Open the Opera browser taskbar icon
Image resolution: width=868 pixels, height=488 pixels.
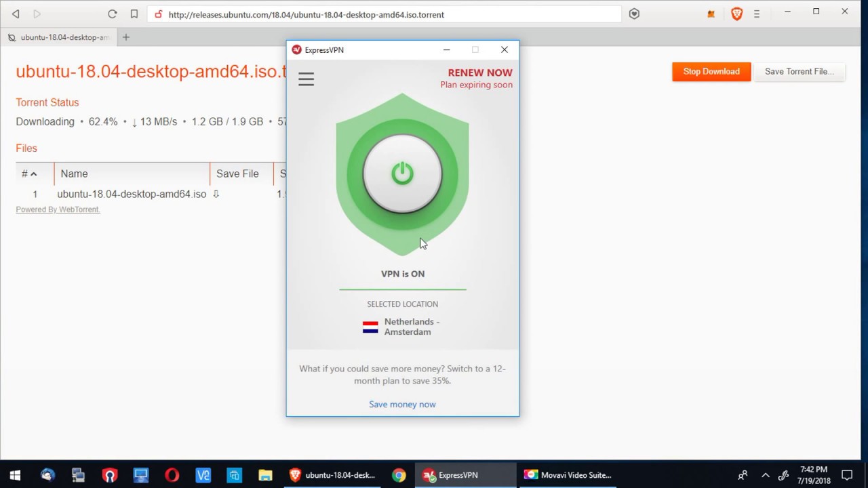point(172,475)
